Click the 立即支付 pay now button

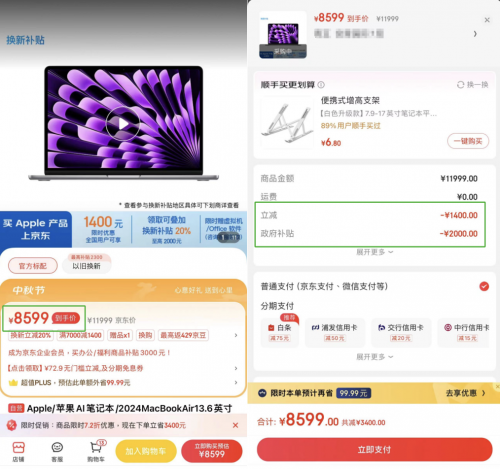click(x=374, y=450)
